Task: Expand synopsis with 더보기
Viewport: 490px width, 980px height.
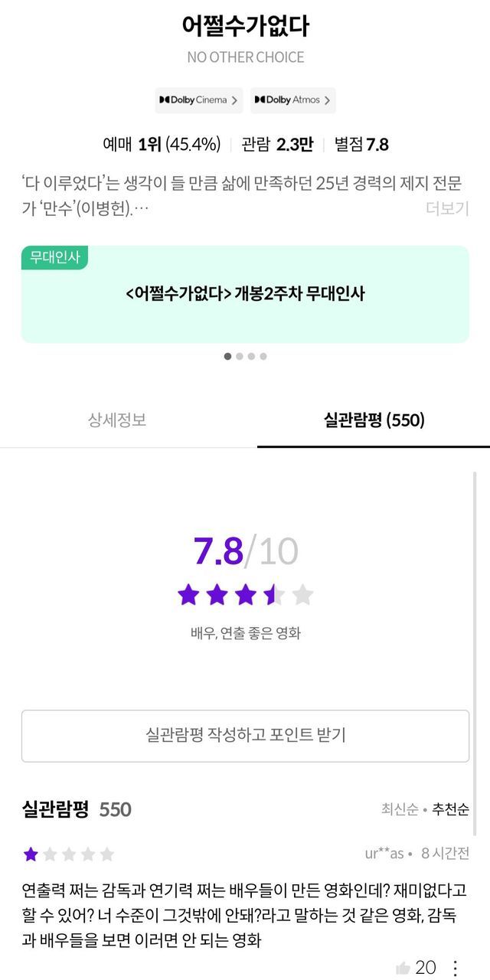Action: 447,208
